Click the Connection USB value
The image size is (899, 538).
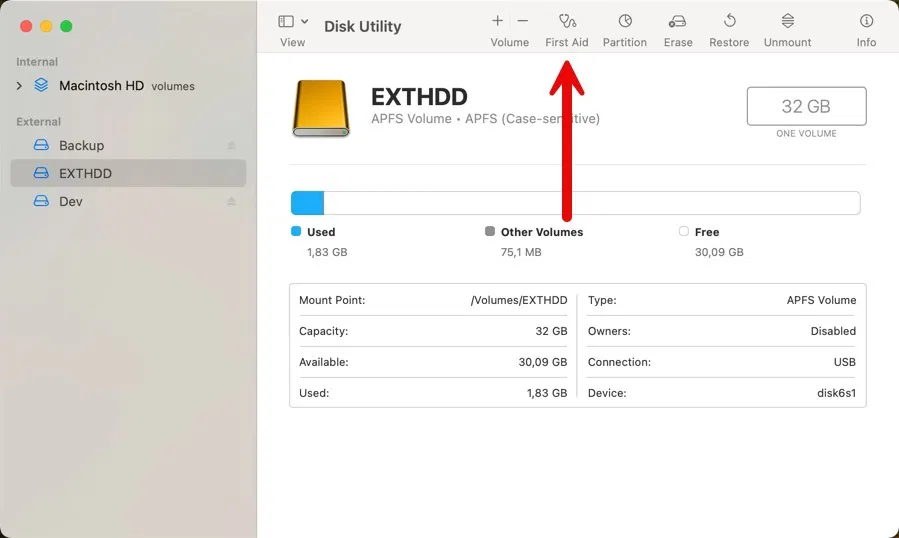click(845, 362)
